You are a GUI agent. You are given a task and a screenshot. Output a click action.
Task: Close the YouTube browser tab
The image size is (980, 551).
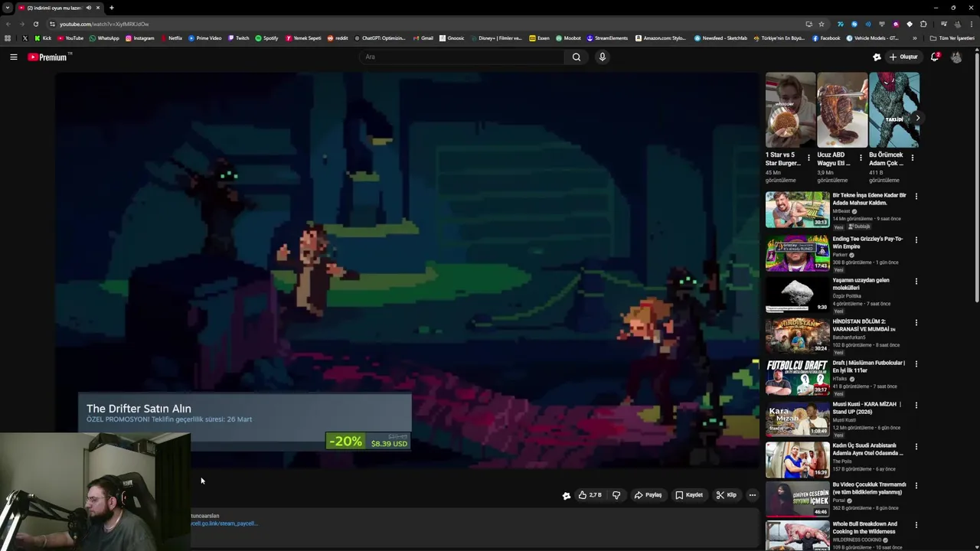98,8
